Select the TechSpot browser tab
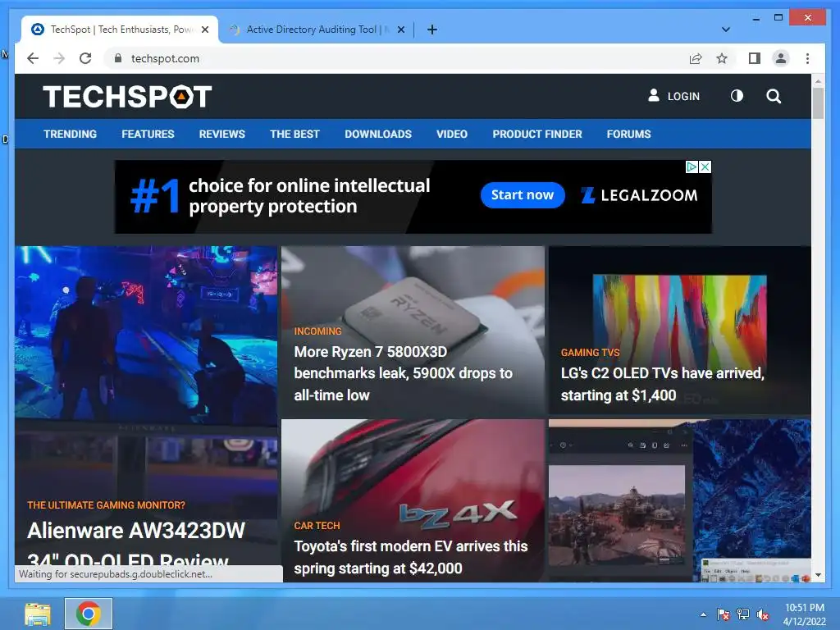This screenshot has height=630, width=840. pyautogui.click(x=120, y=30)
